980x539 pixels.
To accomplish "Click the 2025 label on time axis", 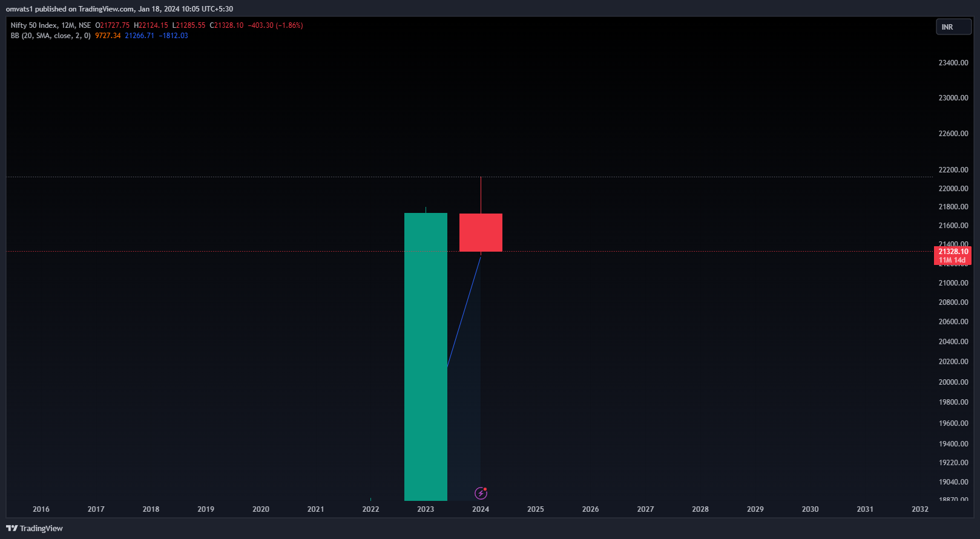I will pos(536,509).
